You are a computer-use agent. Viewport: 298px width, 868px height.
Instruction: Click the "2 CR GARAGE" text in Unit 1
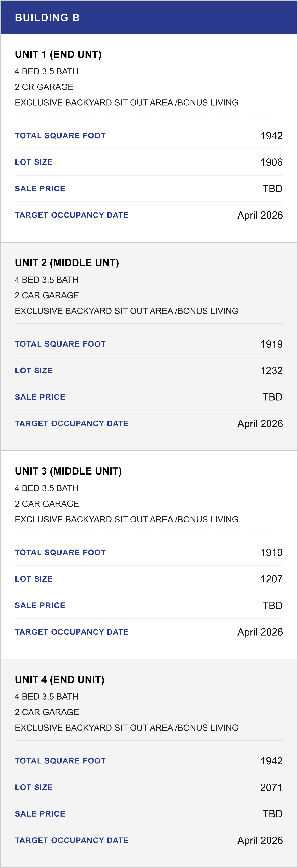(x=44, y=87)
